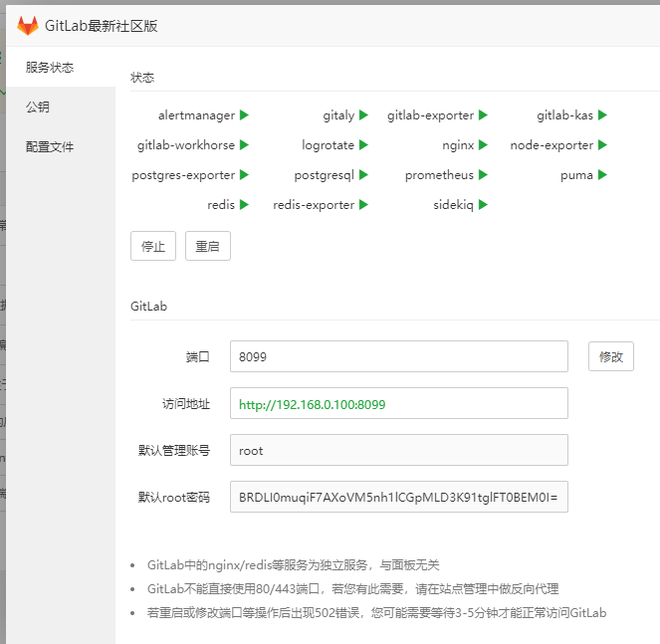Click the gitlab-workhorse service label
660x644 pixels.
(186, 145)
